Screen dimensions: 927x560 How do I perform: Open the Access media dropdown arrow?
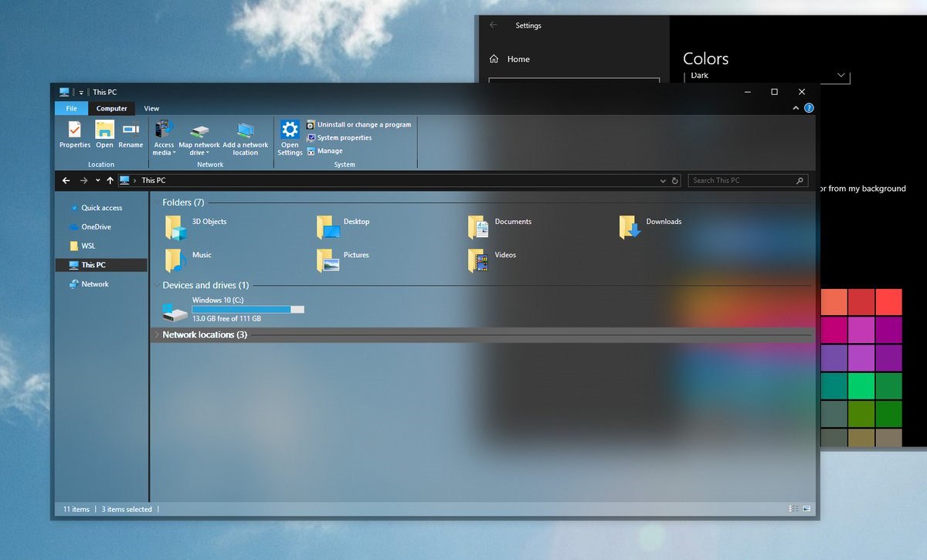pyautogui.click(x=174, y=153)
